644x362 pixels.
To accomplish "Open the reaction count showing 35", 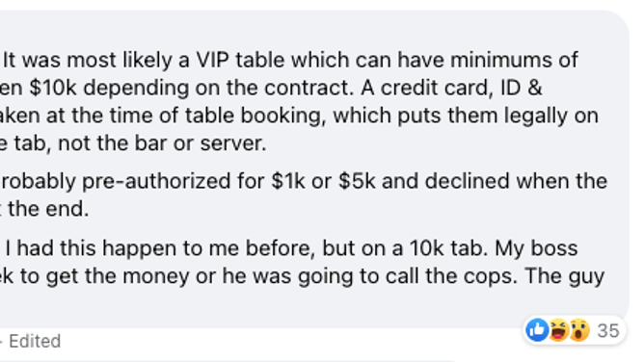I will [608, 331].
